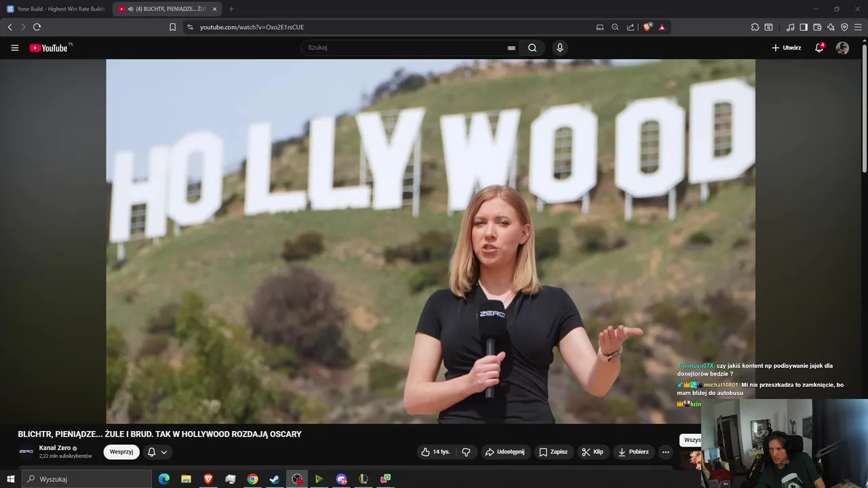Download video with the Pobierz button
868x488 pixels.
pyautogui.click(x=633, y=452)
